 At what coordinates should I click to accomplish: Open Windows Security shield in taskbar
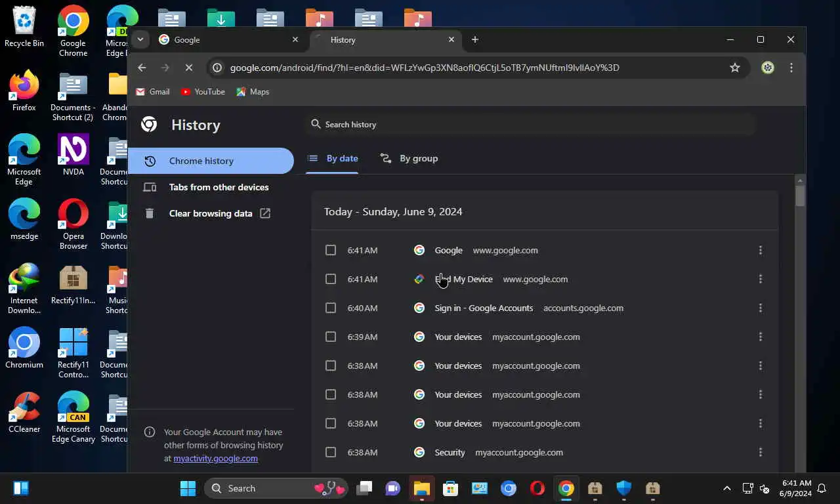(623, 488)
